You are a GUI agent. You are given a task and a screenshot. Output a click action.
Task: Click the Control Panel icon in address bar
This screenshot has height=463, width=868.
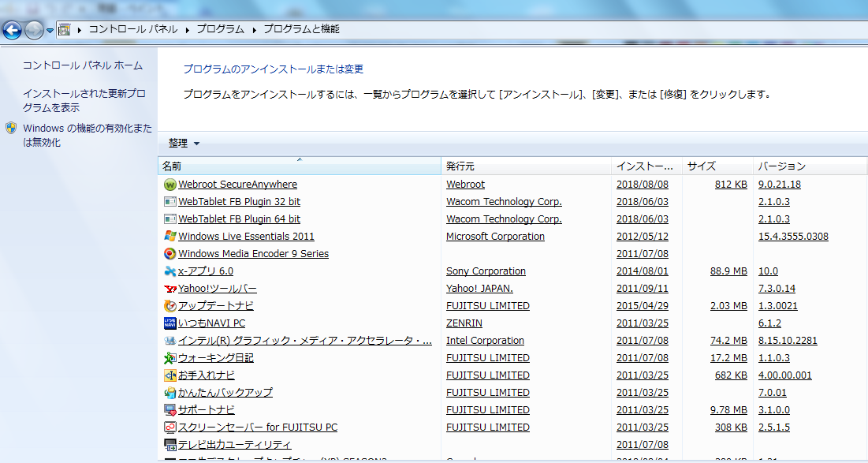pyautogui.click(x=65, y=29)
